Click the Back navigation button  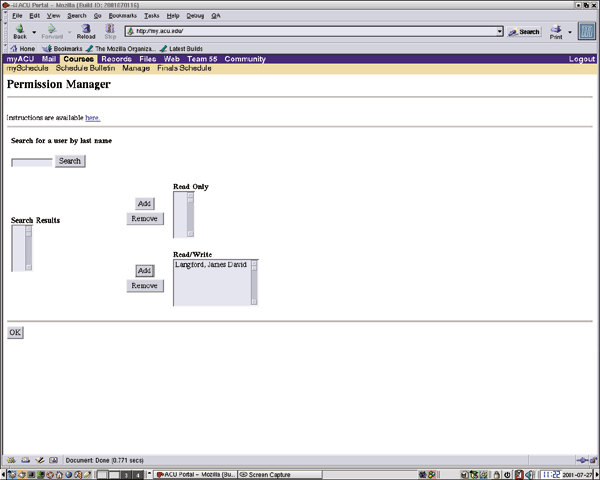coord(19,31)
